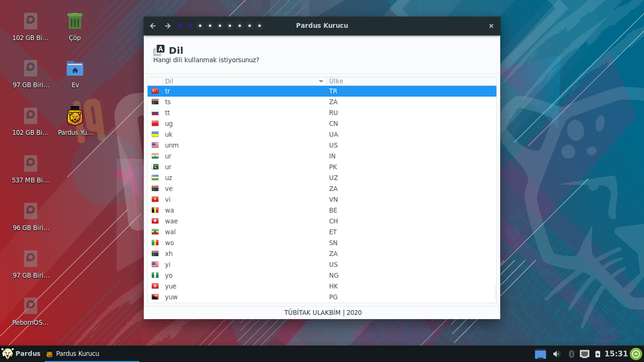The width and height of the screenshot is (644, 362).
Task: Select the language code ug
Action: point(169,123)
